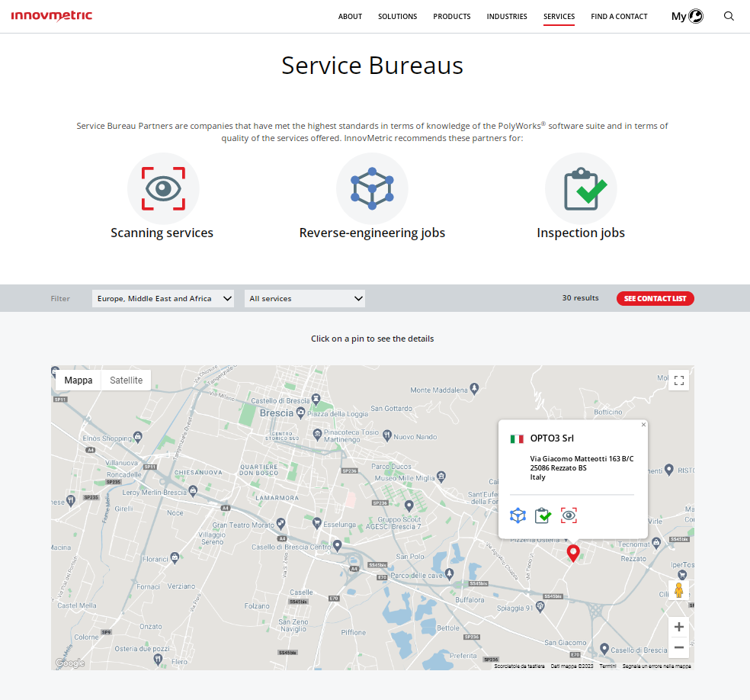Click the scanning eye icon in OPTO3 popup
Viewport: 750px width, 700px height.
tap(569, 515)
